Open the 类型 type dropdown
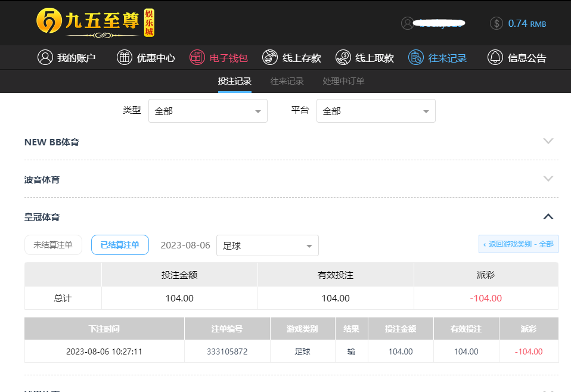The height and width of the screenshot is (392, 571). pos(207,111)
